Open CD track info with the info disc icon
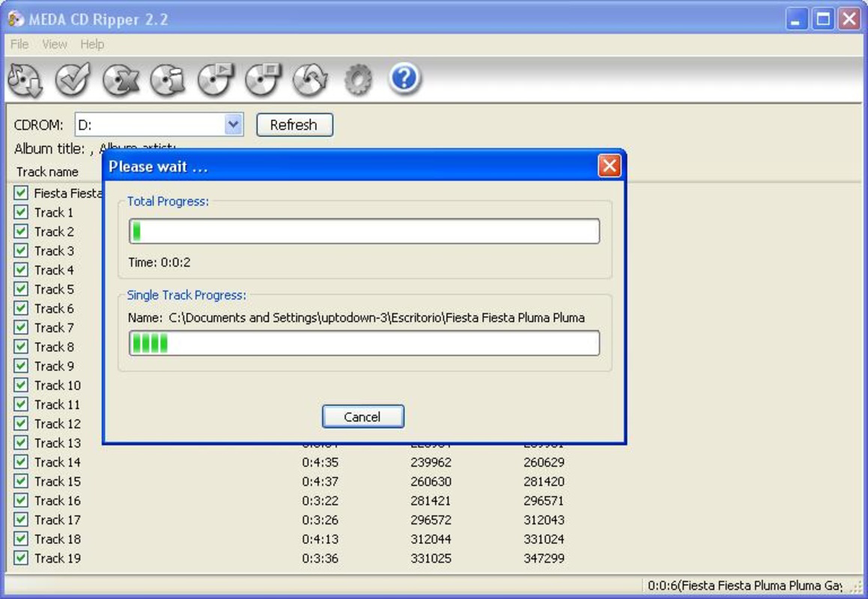Image resolution: width=868 pixels, height=599 pixels. [167, 79]
